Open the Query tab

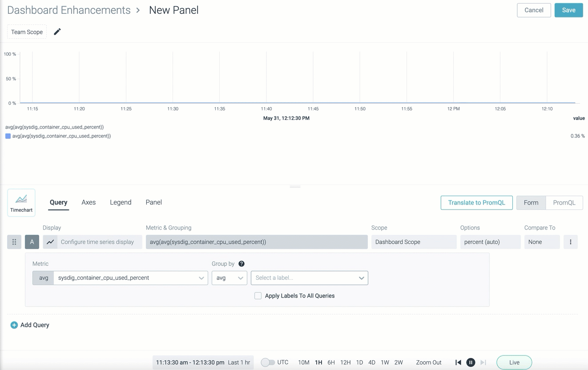click(59, 202)
